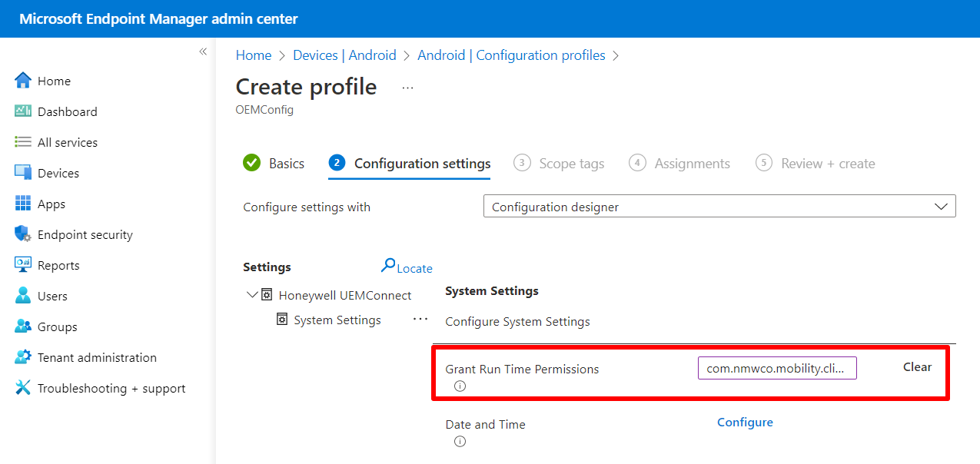Click the Configure System Settings text
980x464 pixels.
(517, 321)
